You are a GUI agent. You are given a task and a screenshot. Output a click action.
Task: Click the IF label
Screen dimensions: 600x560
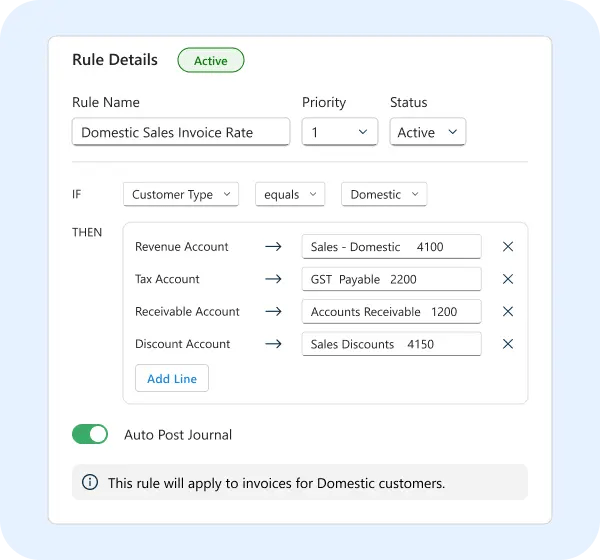(77, 194)
